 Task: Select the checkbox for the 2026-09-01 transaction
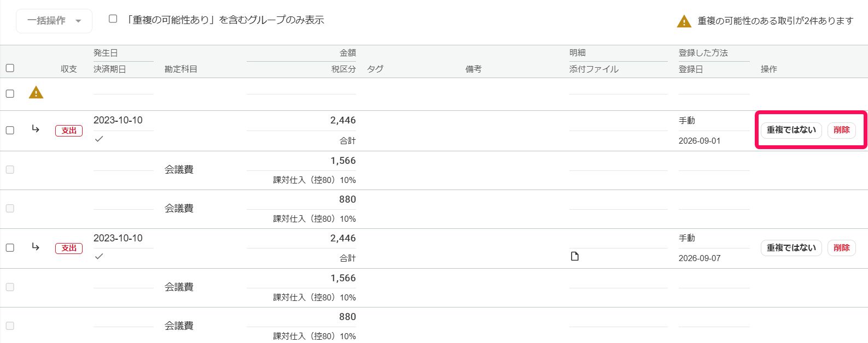coord(10,131)
